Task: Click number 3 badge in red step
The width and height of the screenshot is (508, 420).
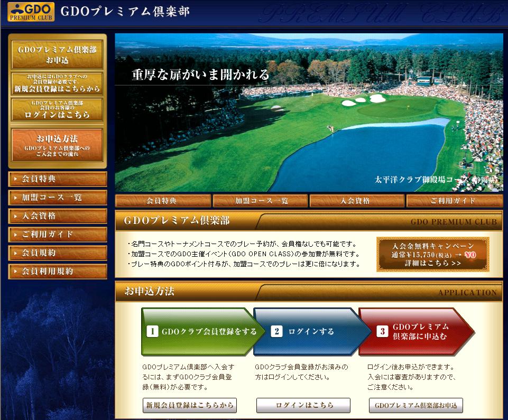Action: coord(382,331)
